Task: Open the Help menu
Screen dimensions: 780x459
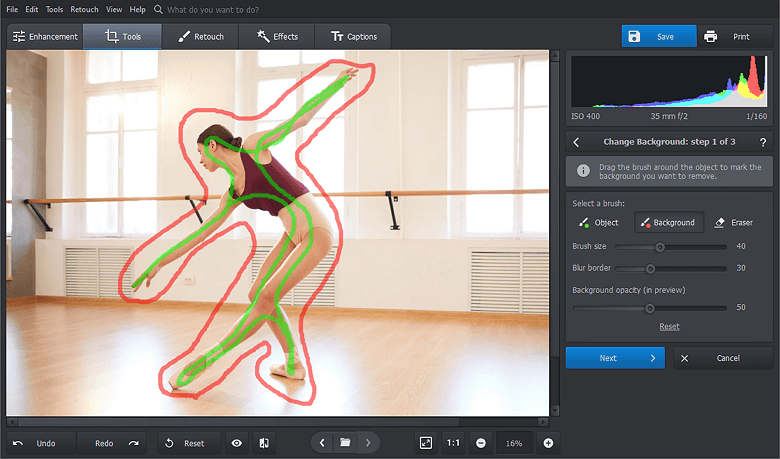Action: click(x=137, y=9)
